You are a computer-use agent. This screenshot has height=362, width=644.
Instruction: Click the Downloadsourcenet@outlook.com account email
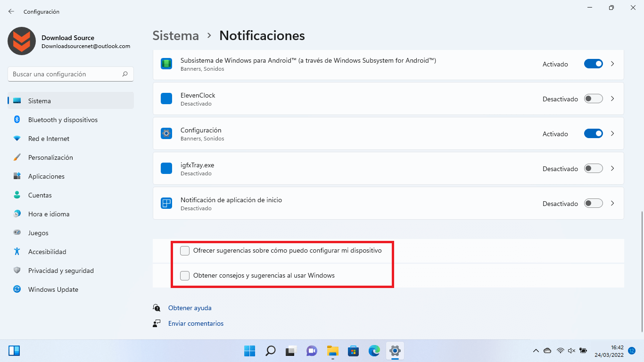click(86, 46)
